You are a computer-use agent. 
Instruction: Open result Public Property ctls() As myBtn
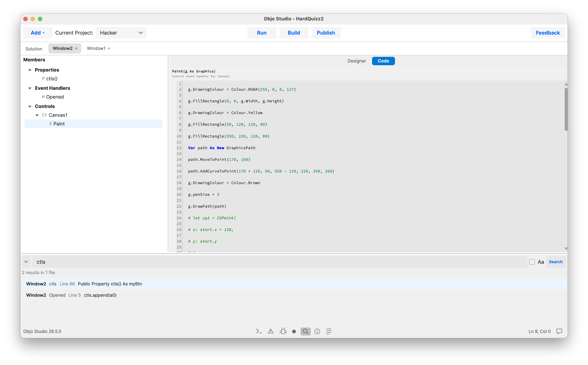click(x=294, y=284)
